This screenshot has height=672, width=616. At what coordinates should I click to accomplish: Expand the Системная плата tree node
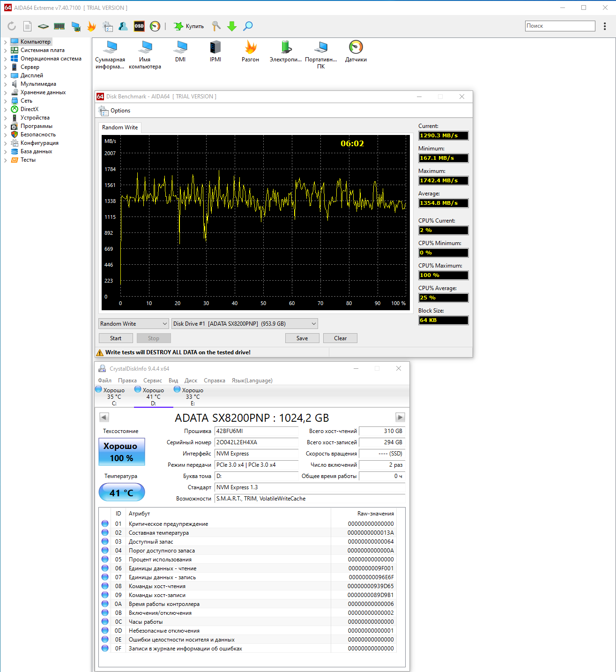[x=6, y=50]
